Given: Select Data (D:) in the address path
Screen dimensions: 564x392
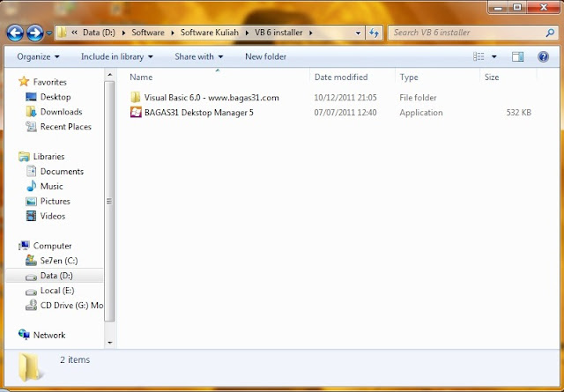Looking at the screenshot, I should pos(99,33).
